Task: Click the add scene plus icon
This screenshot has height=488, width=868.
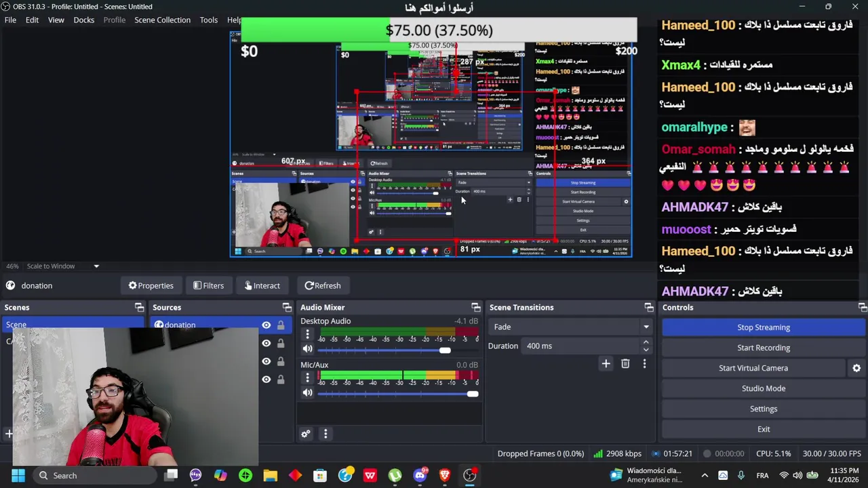Action: tap(9, 434)
